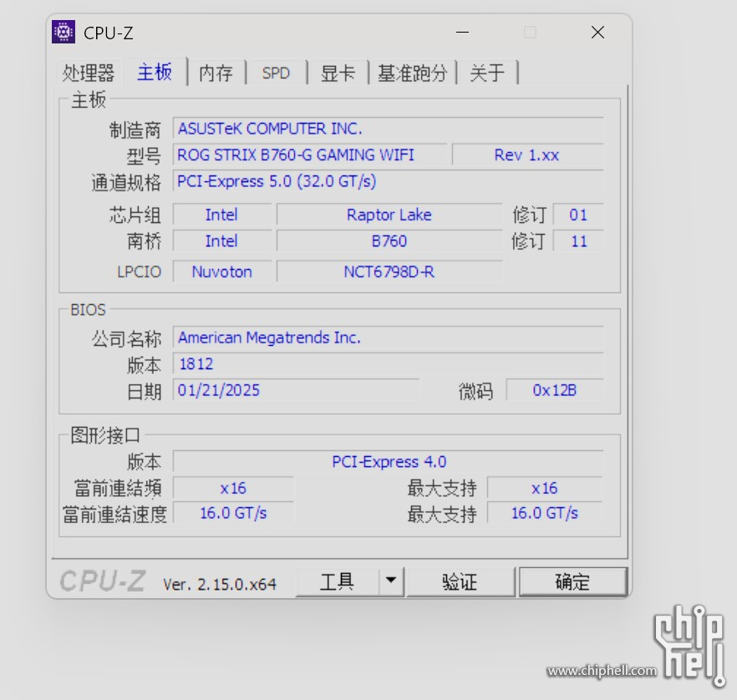Open the SPD tab
The width and height of the screenshot is (737, 700).
(x=276, y=73)
